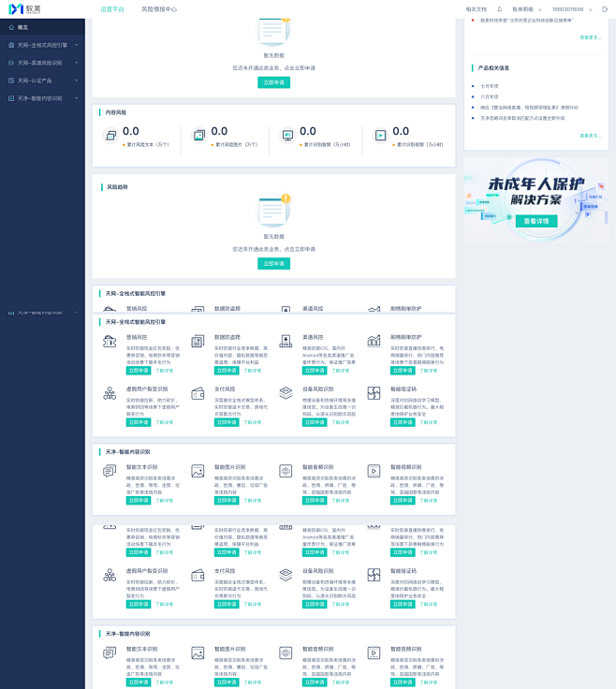616x689 pixels.
Task: Click the 累计识别视频 play icon
Action: tap(380, 136)
